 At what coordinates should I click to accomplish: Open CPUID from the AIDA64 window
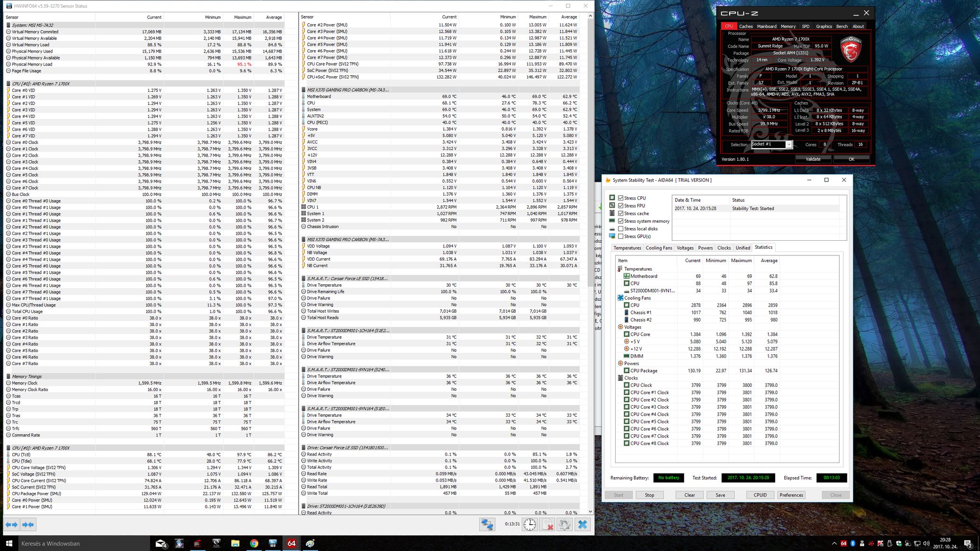tap(760, 495)
